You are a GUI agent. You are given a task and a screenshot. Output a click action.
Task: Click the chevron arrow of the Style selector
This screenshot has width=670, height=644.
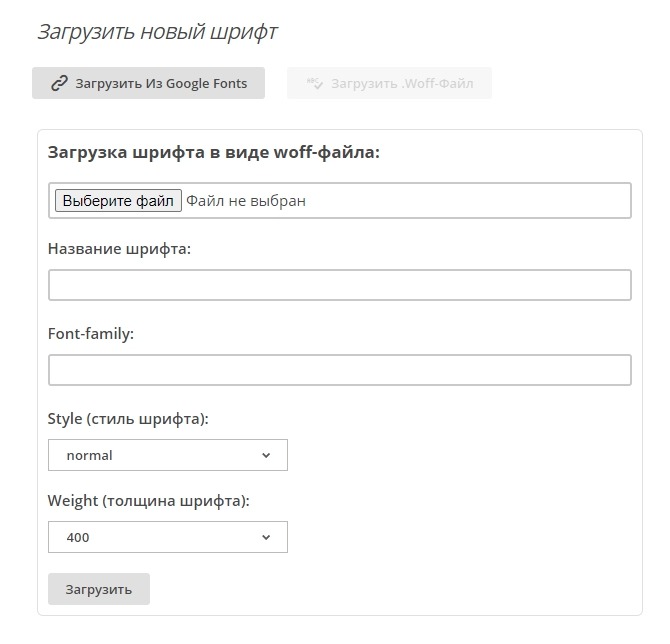[x=266, y=455]
